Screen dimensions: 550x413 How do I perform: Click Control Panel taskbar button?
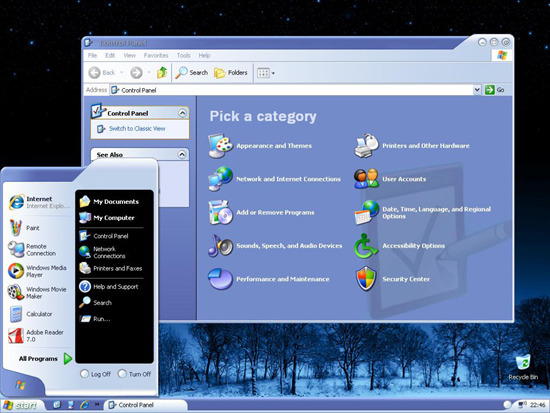pos(146,405)
